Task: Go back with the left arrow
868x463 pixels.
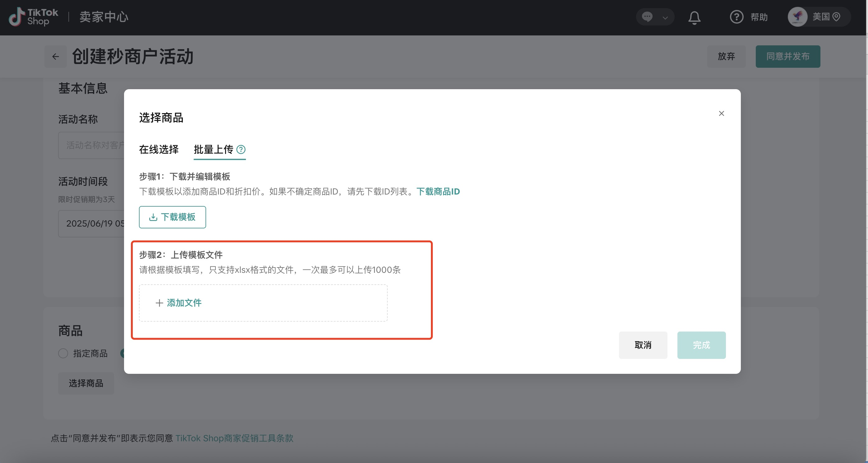Action: [x=56, y=57]
